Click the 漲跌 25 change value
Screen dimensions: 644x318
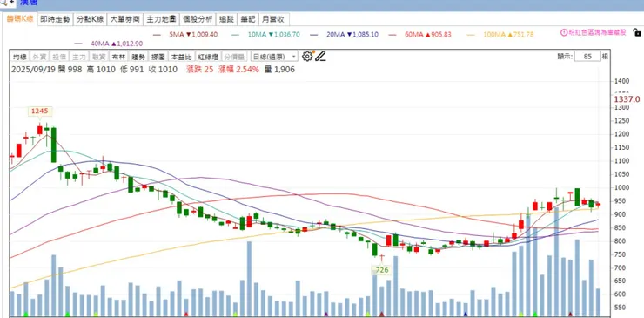(x=199, y=70)
